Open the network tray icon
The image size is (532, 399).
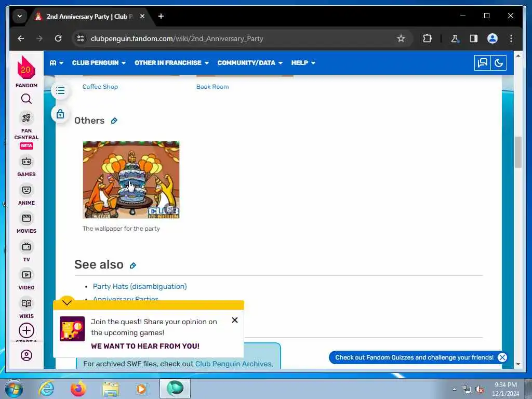point(467,390)
